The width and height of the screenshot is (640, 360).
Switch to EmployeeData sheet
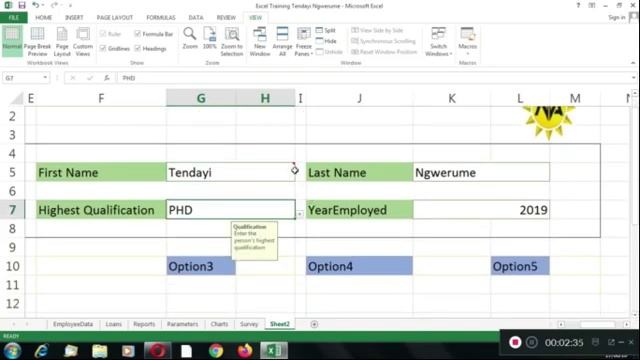(x=73, y=324)
